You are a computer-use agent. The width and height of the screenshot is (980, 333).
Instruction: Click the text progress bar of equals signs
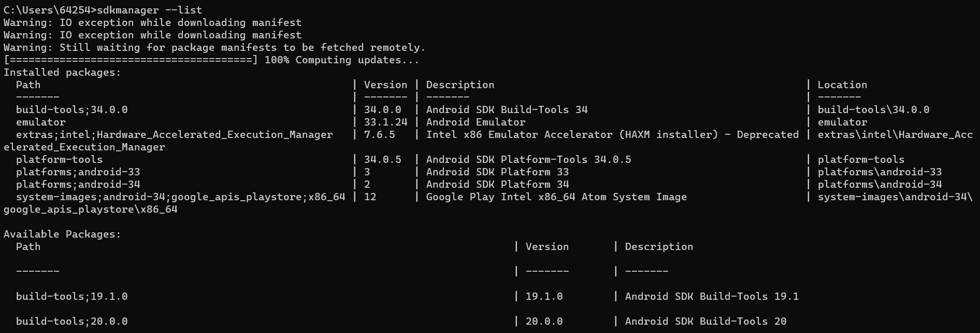click(131, 60)
